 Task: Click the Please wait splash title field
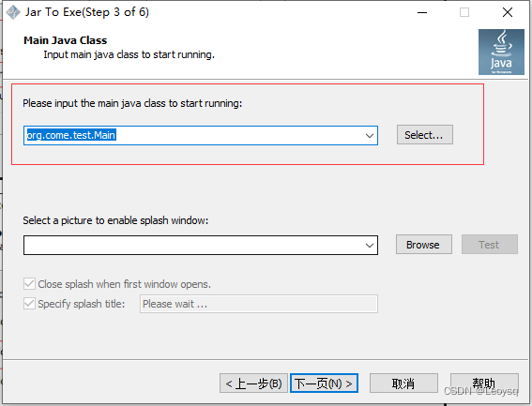pyautogui.click(x=259, y=304)
